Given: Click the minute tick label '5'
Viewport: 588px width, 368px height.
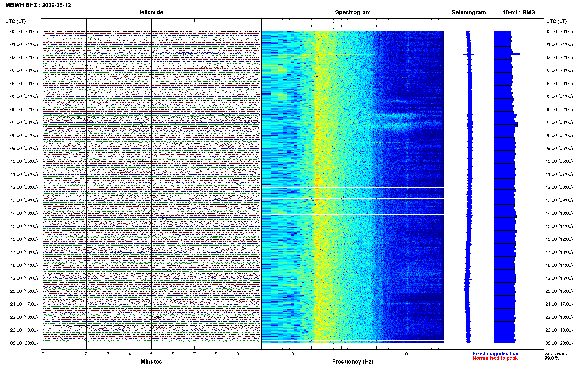Looking at the screenshot, I should coord(151,354).
